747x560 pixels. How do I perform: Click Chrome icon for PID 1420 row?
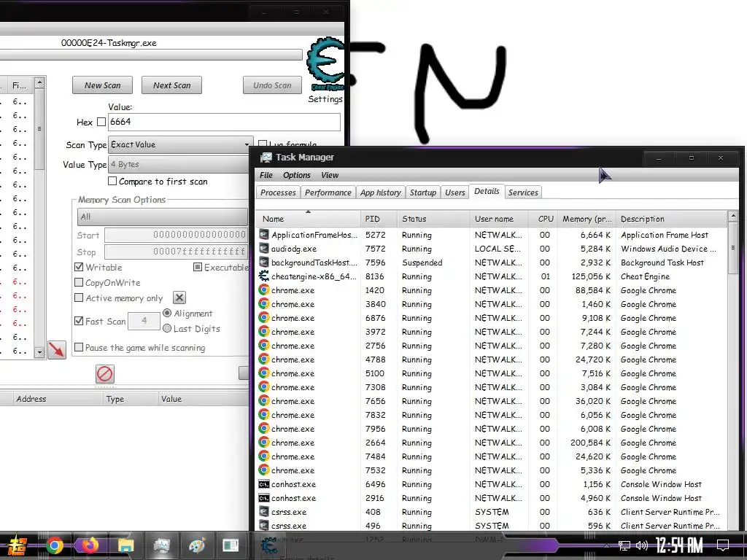[x=264, y=289]
